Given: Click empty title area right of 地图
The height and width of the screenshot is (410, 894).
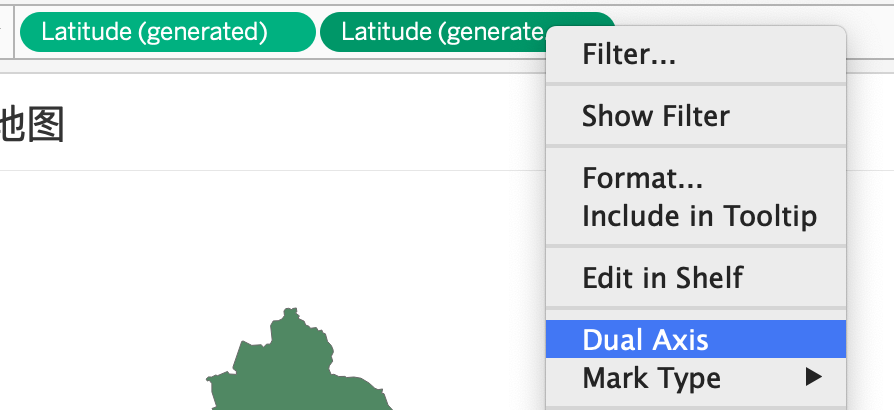Looking at the screenshot, I should (x=302, y=125).
